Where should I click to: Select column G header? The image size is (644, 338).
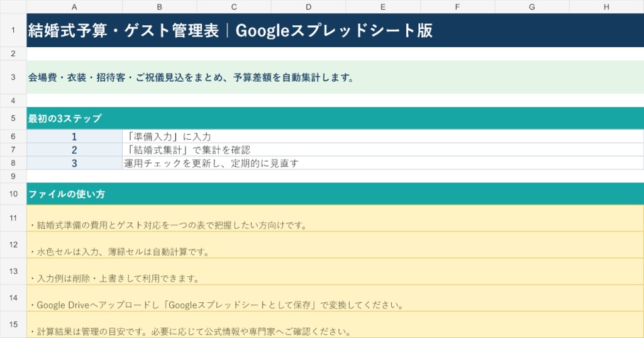pos(532,6)
